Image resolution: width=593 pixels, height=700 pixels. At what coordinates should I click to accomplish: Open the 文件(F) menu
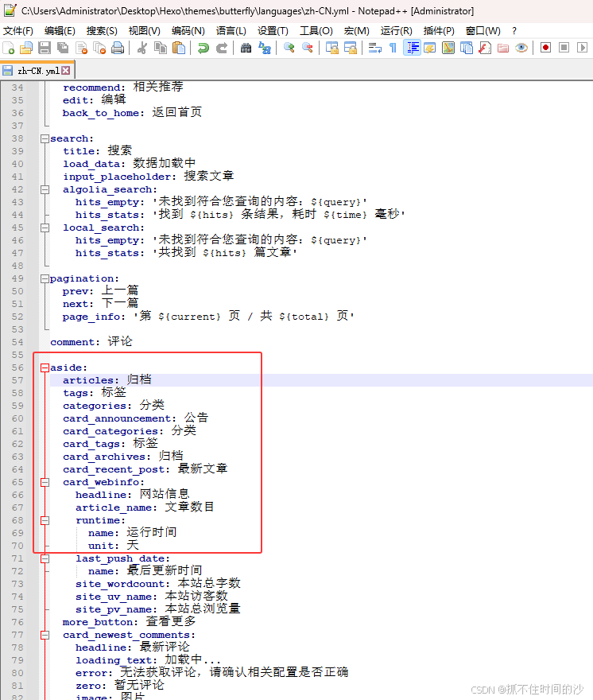pyautogui.click(x=18, y=31)
